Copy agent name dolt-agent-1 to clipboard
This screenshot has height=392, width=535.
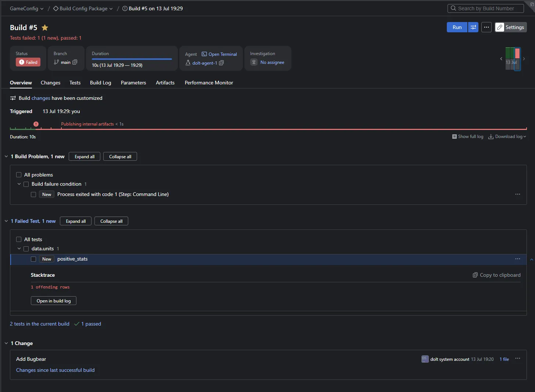point(221,63)
